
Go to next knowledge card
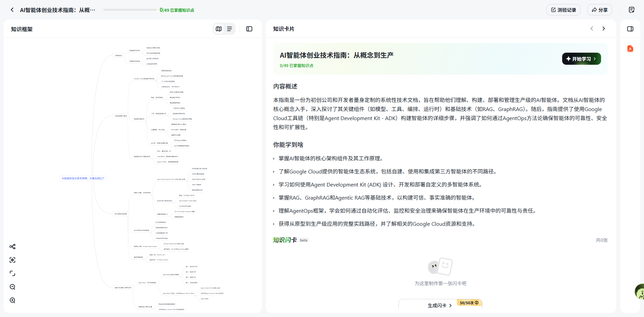pos(604,29)
